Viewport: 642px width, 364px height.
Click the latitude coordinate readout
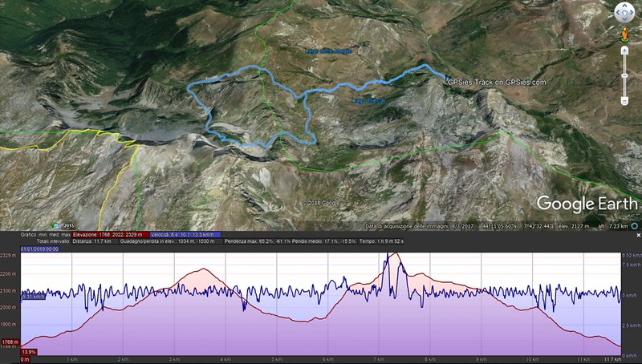500,226
